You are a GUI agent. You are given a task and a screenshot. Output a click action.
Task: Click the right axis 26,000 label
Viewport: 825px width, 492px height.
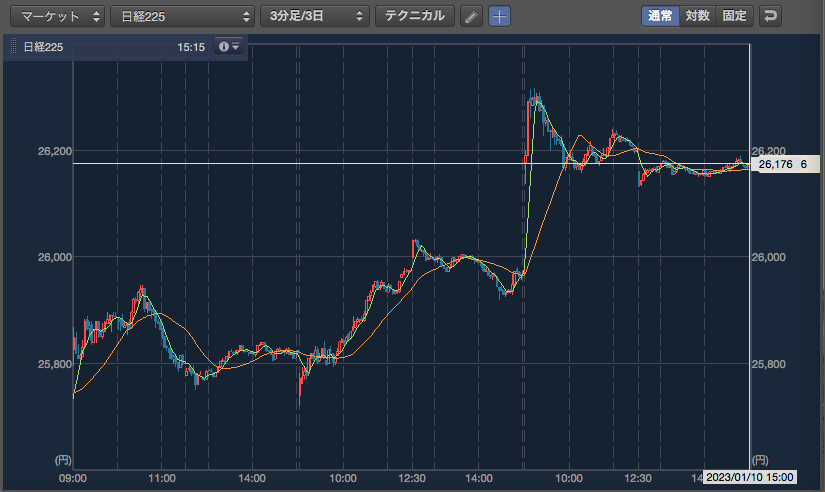tap(769, 257)
